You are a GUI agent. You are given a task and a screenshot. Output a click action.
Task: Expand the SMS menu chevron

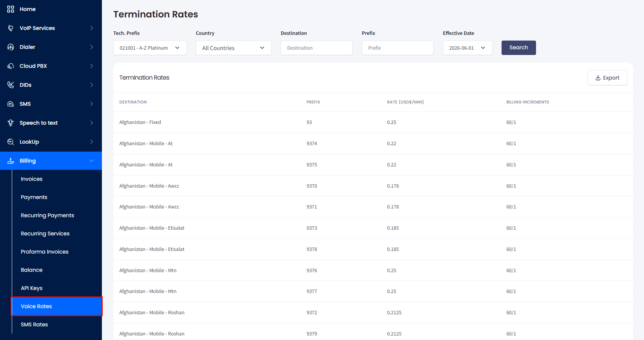click(92, 104)
